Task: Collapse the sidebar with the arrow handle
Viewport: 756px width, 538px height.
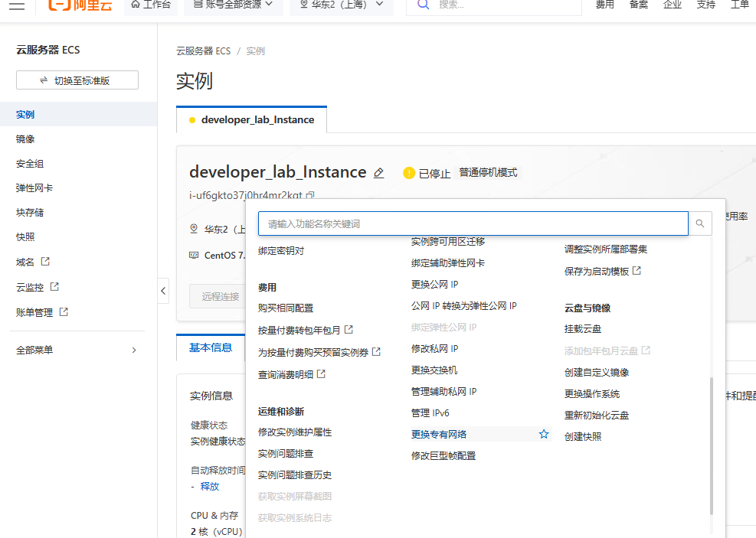Action: pyautogui.click(x=163, y=291)
